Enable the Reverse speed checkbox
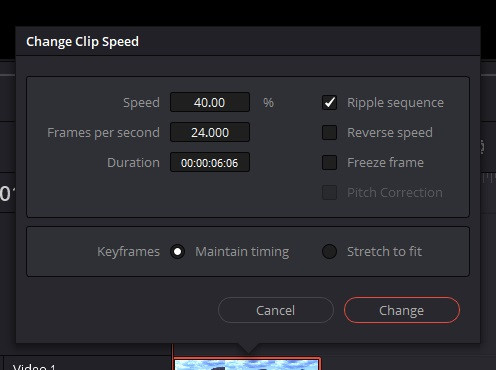 pos(329,132)
